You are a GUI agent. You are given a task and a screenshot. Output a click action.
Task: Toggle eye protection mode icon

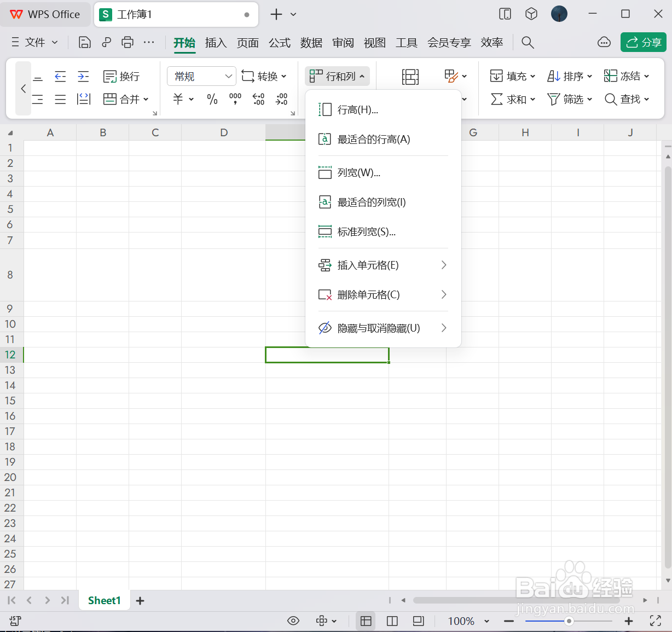(293, 621)
